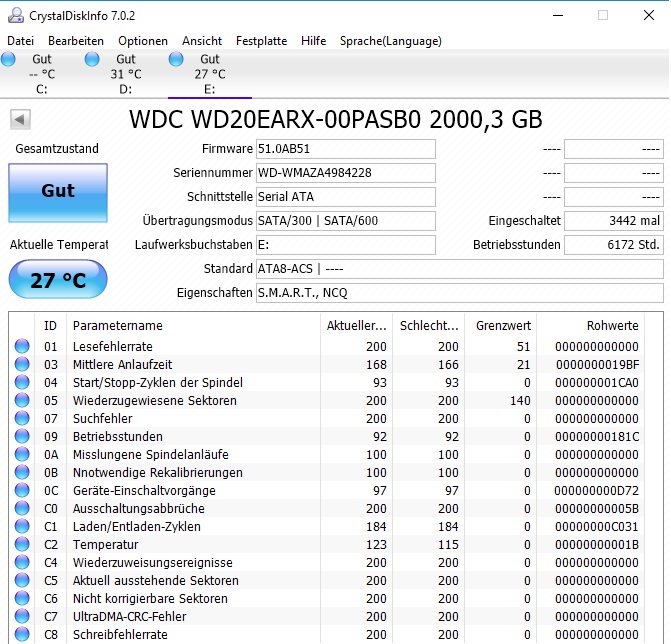Click status orb for Aktuell ausstehende Sektoren
This screenshot has width=671, height=644.
tap(22, 579)
